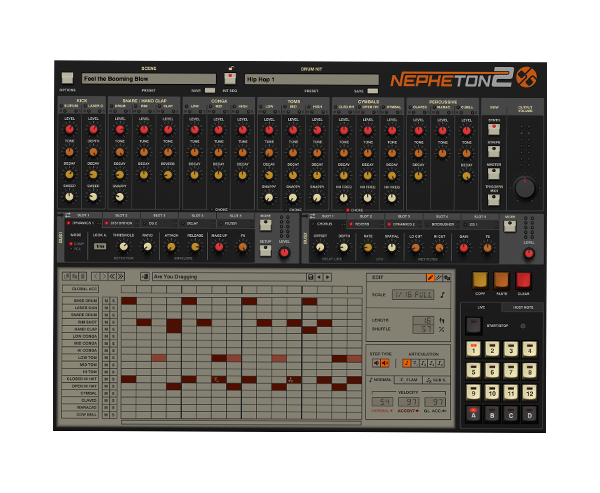This screenshot has width=600, height=493.
Task: Select the accent step type speaker icon
Action: 385,363
